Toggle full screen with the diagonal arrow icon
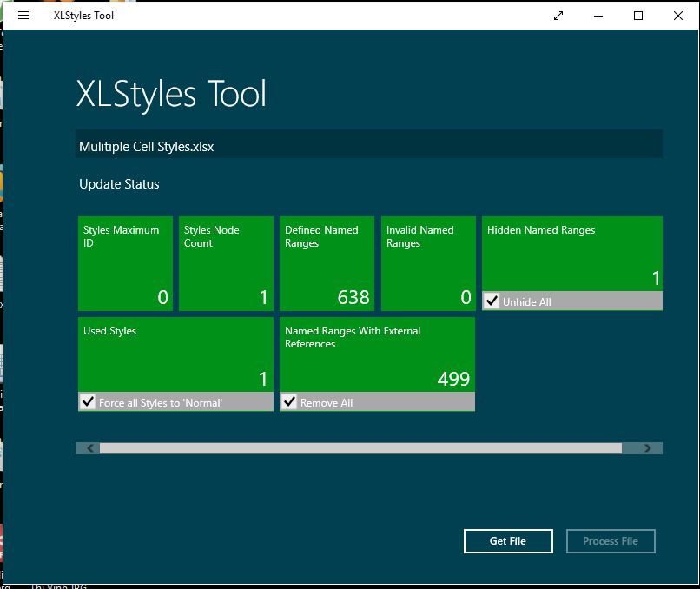This screenshot has height=589, width=700. pos(558,15)
